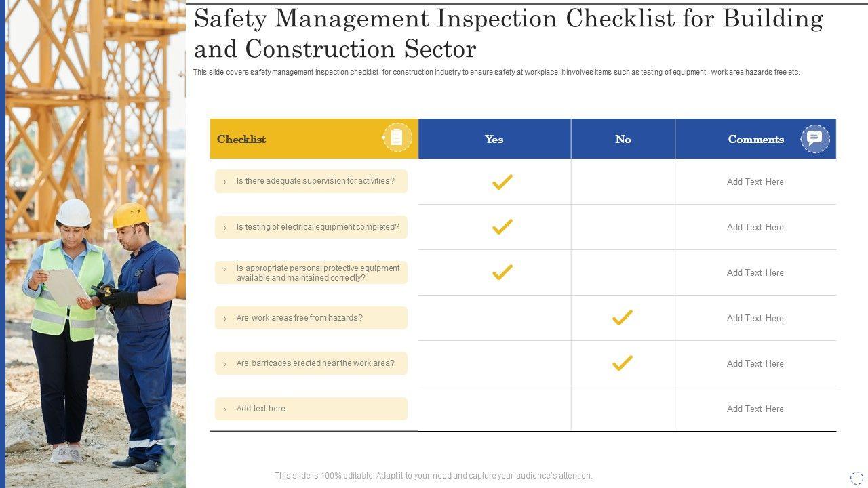The height and width of the screenshot is (488, 868).
Task: Click the chevron beside 'Add text here' row
Action: coord(225,409)
